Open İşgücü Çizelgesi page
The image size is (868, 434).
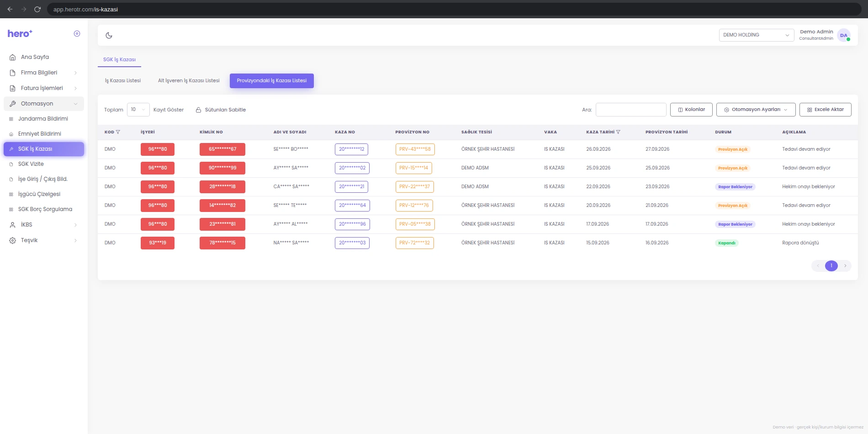(x=44, y=194)
